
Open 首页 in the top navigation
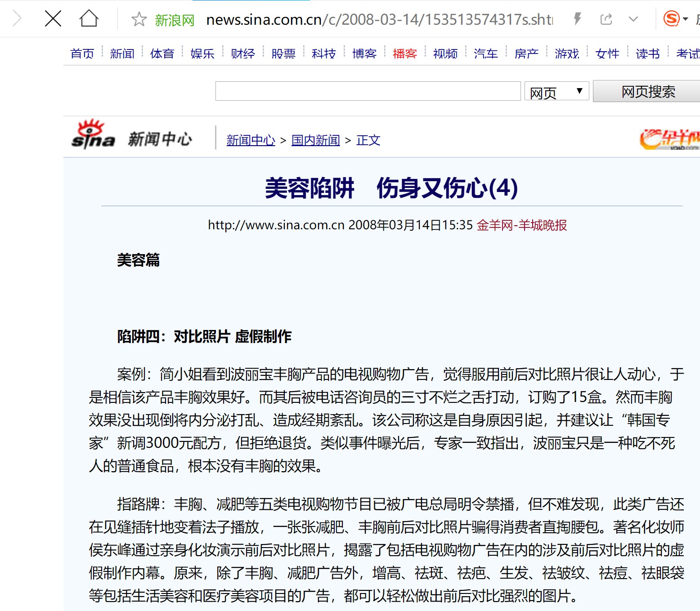[82, 54]
